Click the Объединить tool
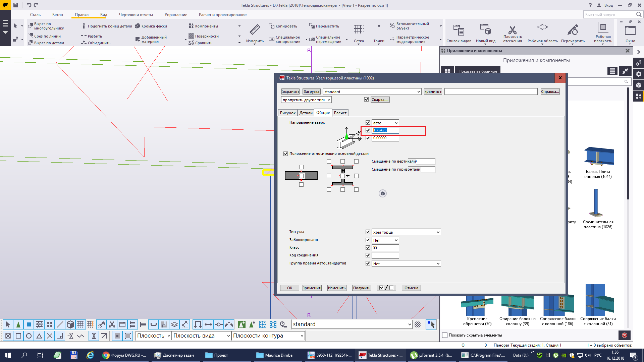 (96, 43)
